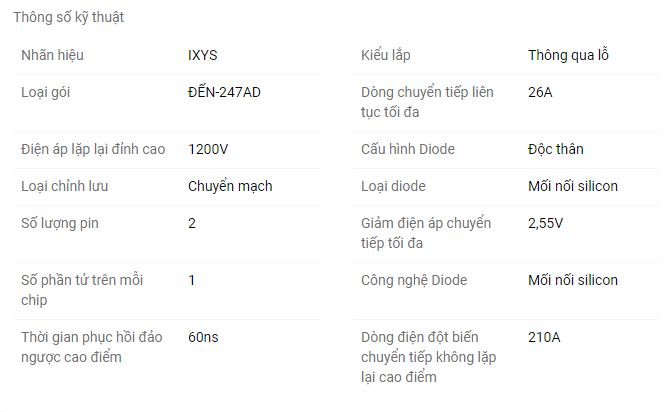The width and height of the screenshot is (670, 412).
Task: Select the 'Loại gói' row label
Action: 45,92
